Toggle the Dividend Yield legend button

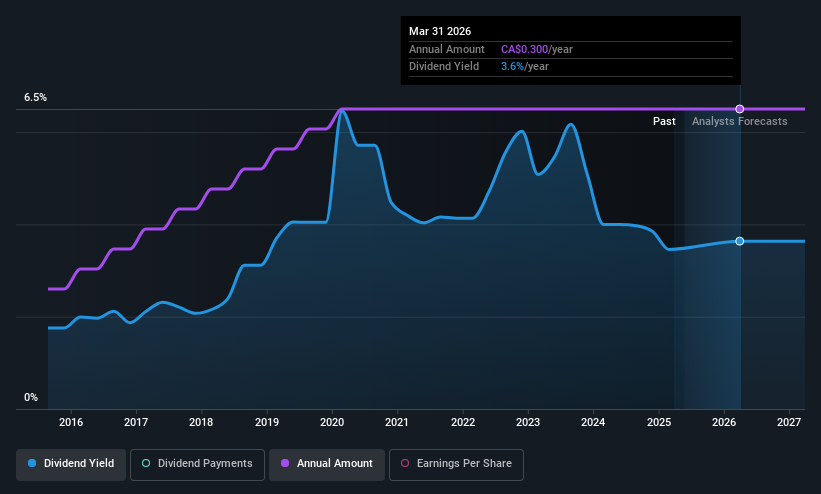(x=71, y=464)
